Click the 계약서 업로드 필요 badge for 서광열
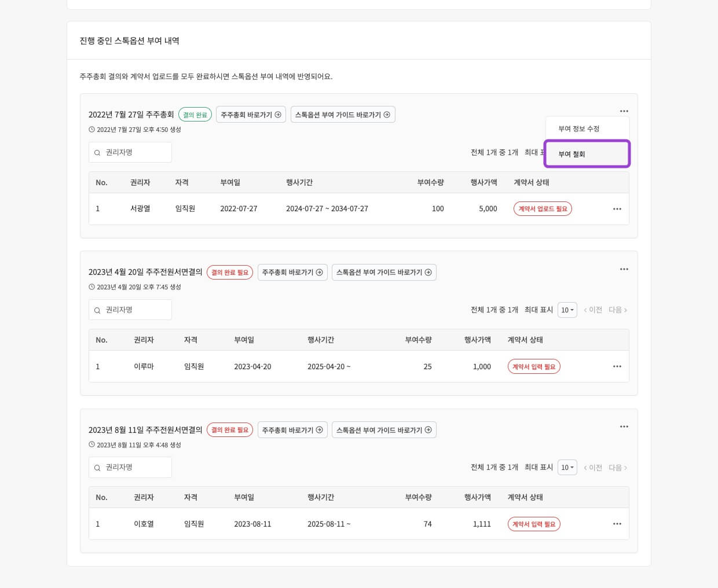Image resolution: width=718 pixels, height=588 pixels. [543, 208]
